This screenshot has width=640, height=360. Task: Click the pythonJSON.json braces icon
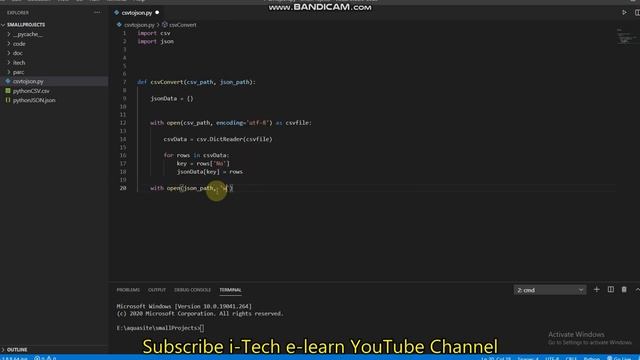pos(8,100)
